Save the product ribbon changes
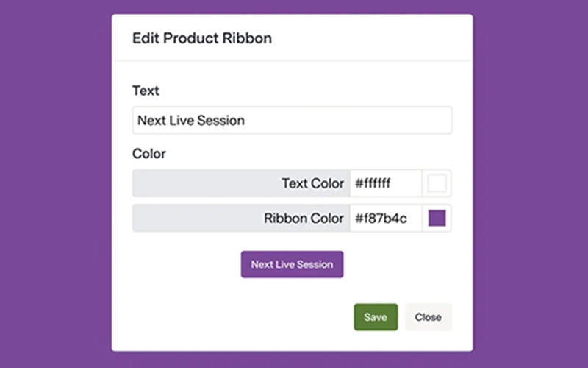This screenshot has height=368, width=588. pos(375,317)
